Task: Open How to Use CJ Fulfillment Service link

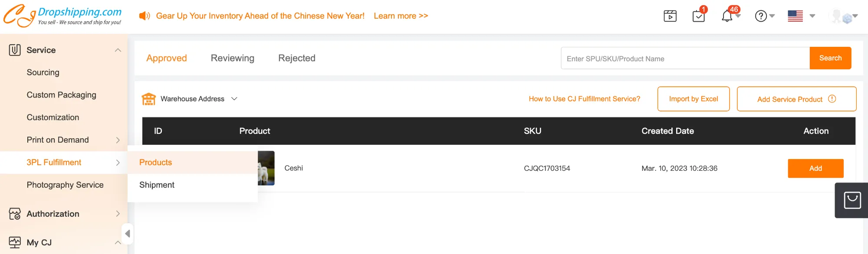Action: pyautogui.click(x=584, y=99)
